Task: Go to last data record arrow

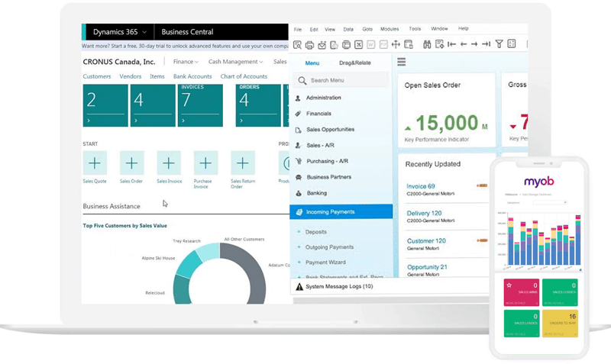Action: point(486,44)
